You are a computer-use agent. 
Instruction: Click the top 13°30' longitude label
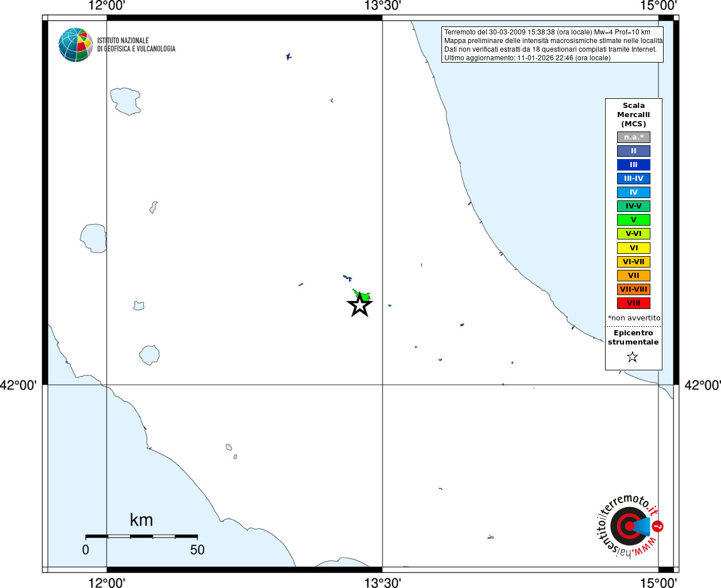coord(383,6)
